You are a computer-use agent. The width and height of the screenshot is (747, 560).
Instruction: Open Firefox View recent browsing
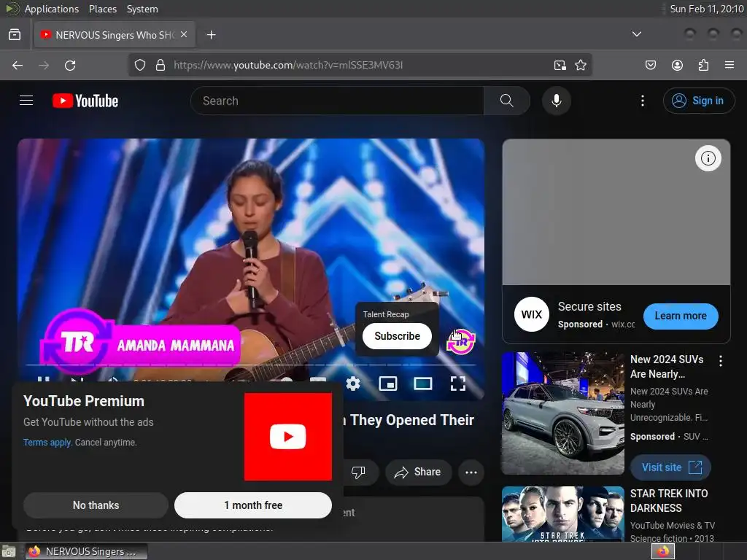click(x=15, y=35)
